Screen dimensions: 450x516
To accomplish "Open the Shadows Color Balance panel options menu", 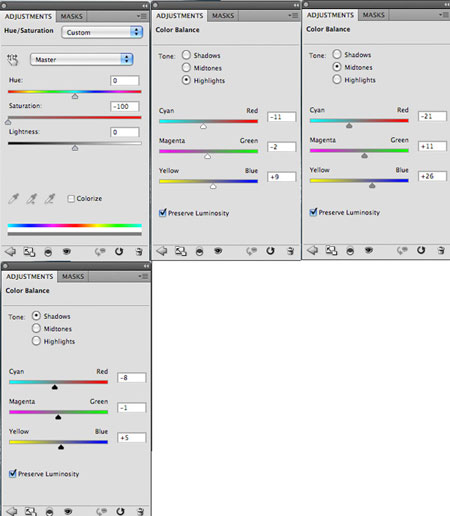I will pyautogui.click(x=143, y=276).
